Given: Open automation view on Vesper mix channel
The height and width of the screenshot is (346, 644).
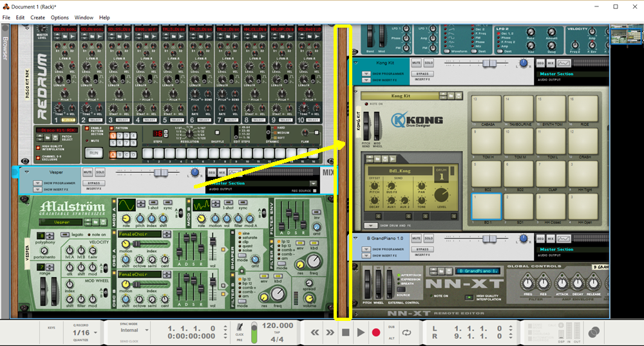Looking at the screenshot, I should coord(235,172).
